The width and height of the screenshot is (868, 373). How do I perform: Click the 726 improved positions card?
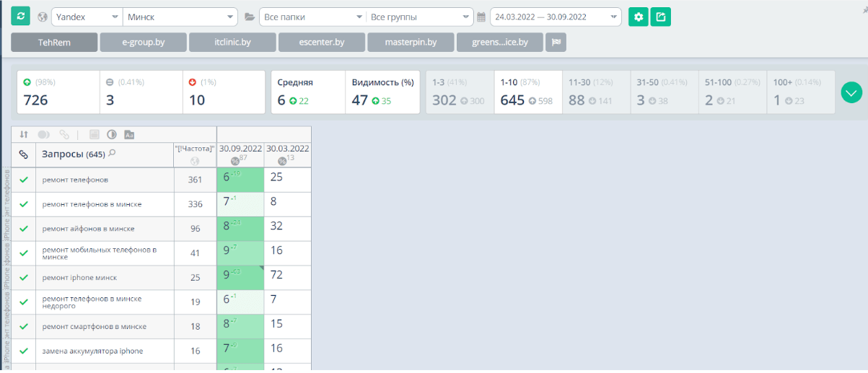coord(58,92)
